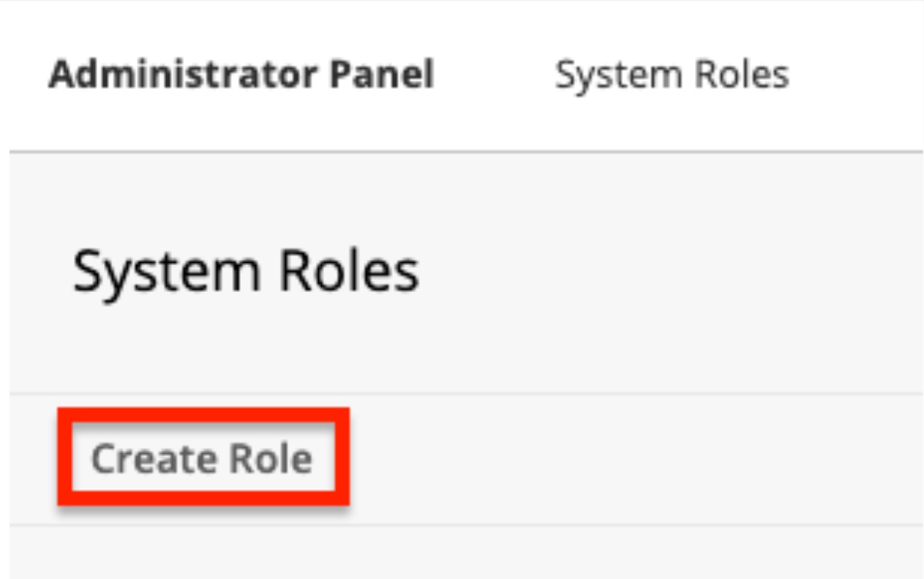Open the Create Role dialog
Image resolution: width=924 pixels, height=579 pixels.
coord(202,459)
